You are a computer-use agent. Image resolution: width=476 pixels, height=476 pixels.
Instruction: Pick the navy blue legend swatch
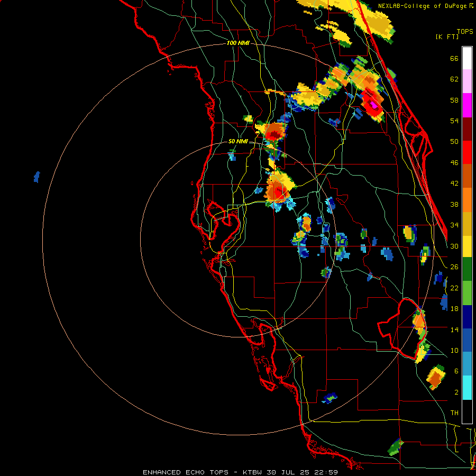point(467,317)
